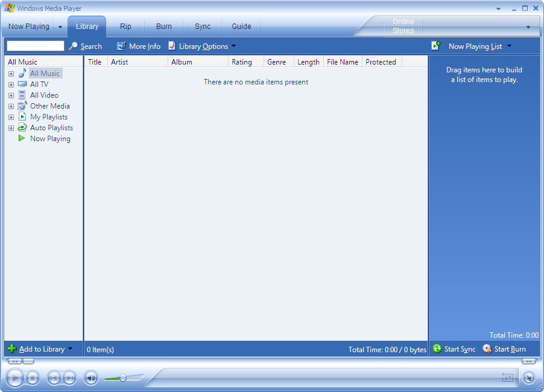The image size is (544, 392).
Task: Click the Play button
Action: [15, 378]
